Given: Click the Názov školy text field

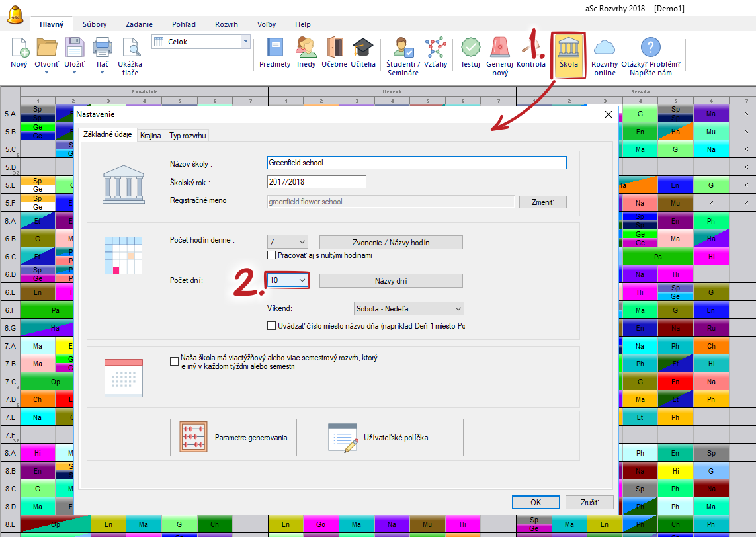Looking at the screenshot, I should pos(416,163).
